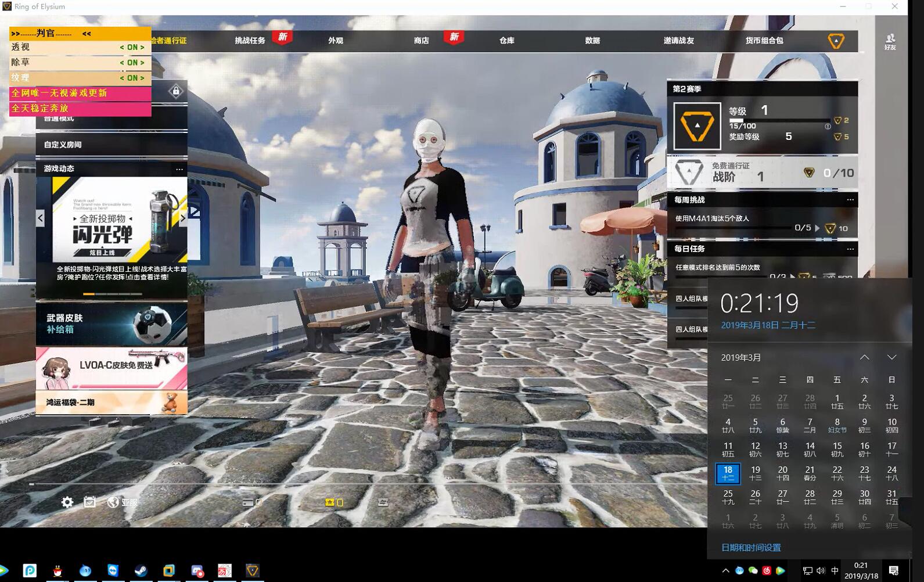This screenshot has width=924, height=582.
Task: Toggle the 透视 ON switch
Action: point(132,47)
